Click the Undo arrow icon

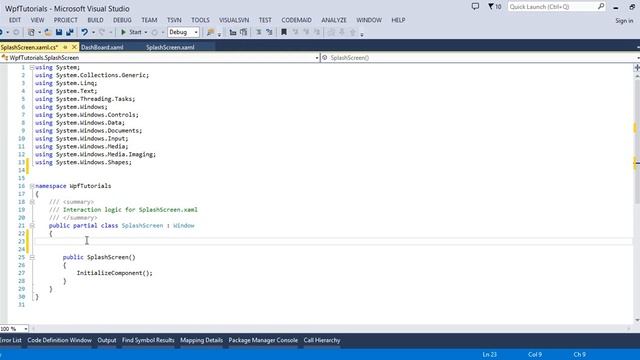(x=84, y=32)
